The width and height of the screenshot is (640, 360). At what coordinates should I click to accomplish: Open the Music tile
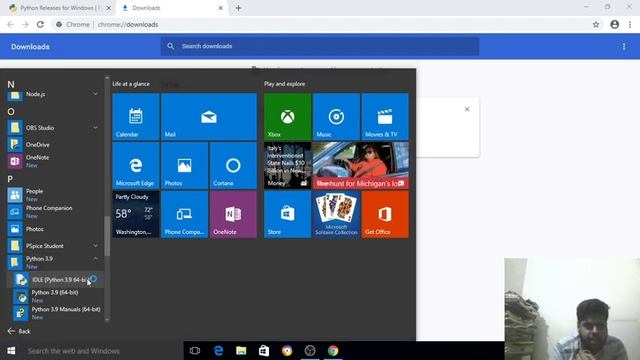click(x=336, y=117)
